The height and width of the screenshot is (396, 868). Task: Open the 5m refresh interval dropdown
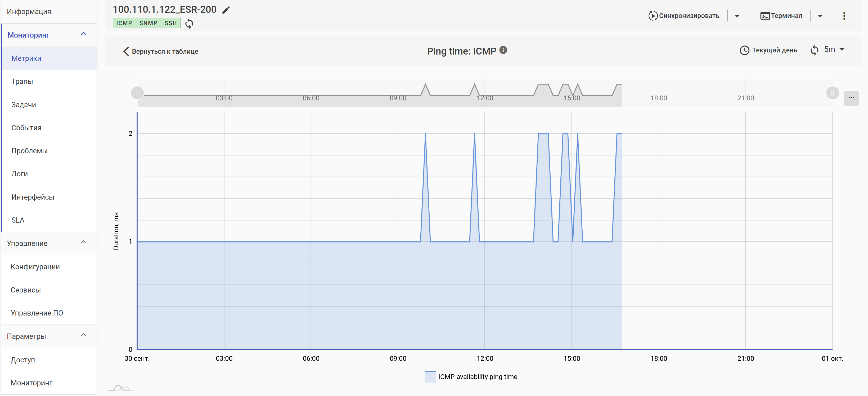click(x=835, y=49)
